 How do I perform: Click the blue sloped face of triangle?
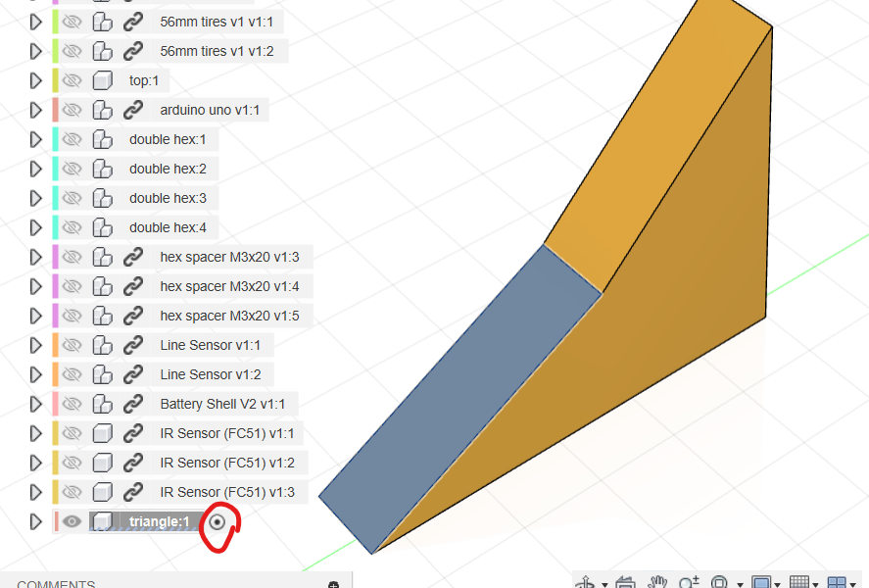[x=460, y=392]
